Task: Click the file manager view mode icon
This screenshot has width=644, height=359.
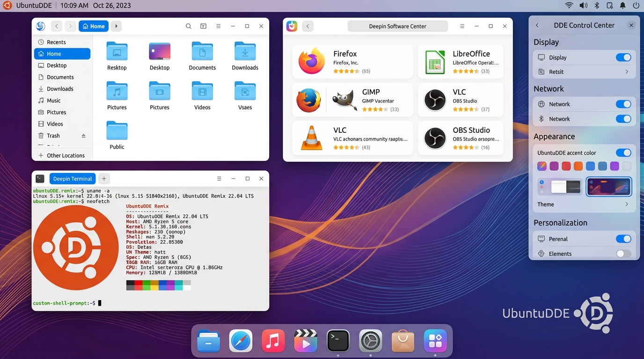Action: click(203, 26)
